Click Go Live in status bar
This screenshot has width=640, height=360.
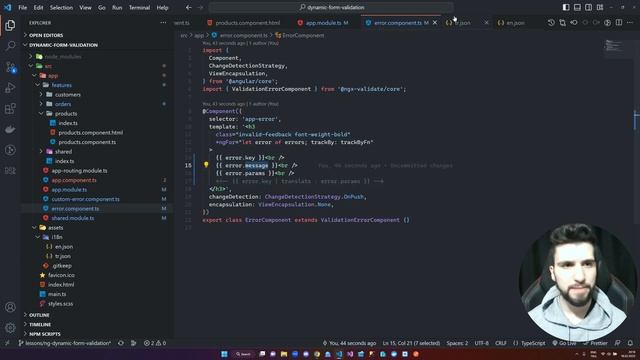coord(564,343)
